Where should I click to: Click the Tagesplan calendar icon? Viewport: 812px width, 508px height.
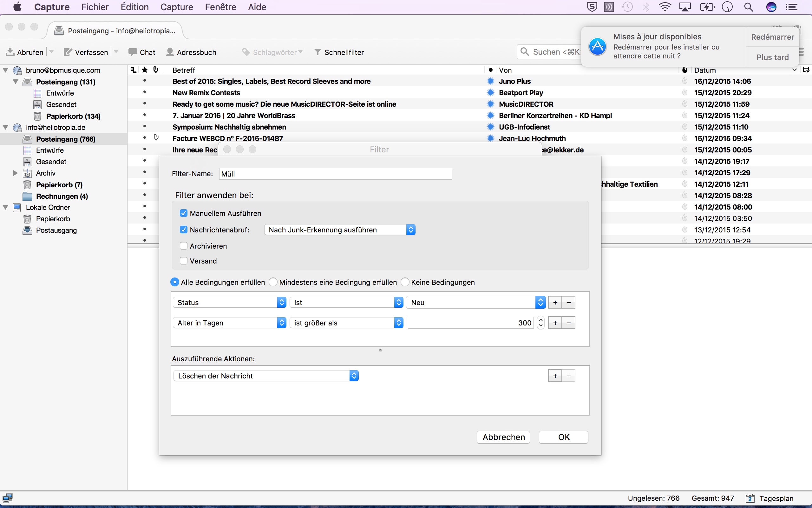click(750, 498)
